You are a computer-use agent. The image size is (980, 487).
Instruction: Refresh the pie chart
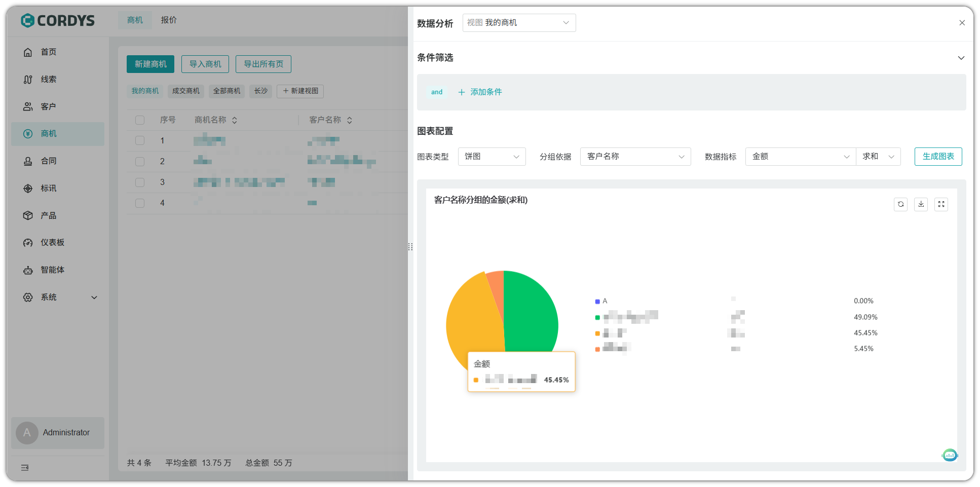(900, 204)
